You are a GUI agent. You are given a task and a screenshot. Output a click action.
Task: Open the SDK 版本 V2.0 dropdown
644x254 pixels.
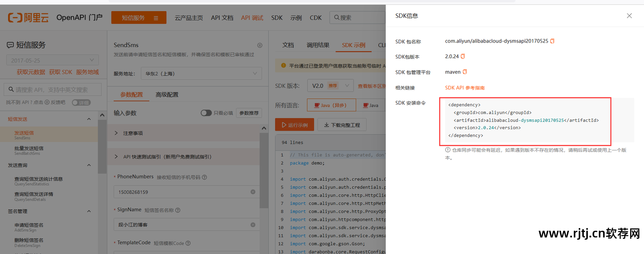[330, 86]
